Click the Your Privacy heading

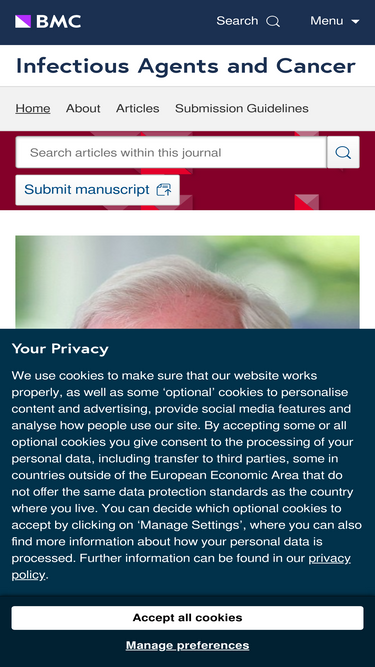(60, 349)
